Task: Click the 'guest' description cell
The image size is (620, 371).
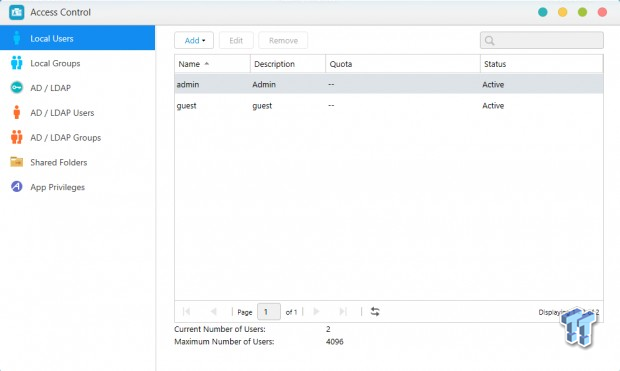Action: [x=262, y=106]
